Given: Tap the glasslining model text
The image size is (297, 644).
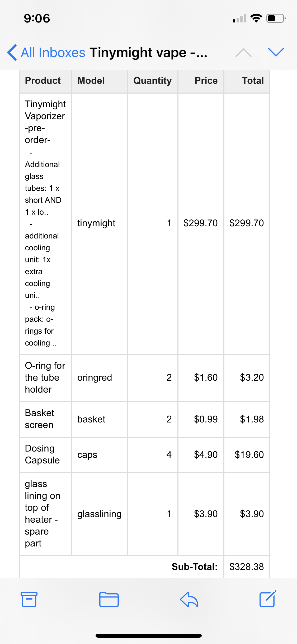Looking at the screenshot, I should pos(99,514).
